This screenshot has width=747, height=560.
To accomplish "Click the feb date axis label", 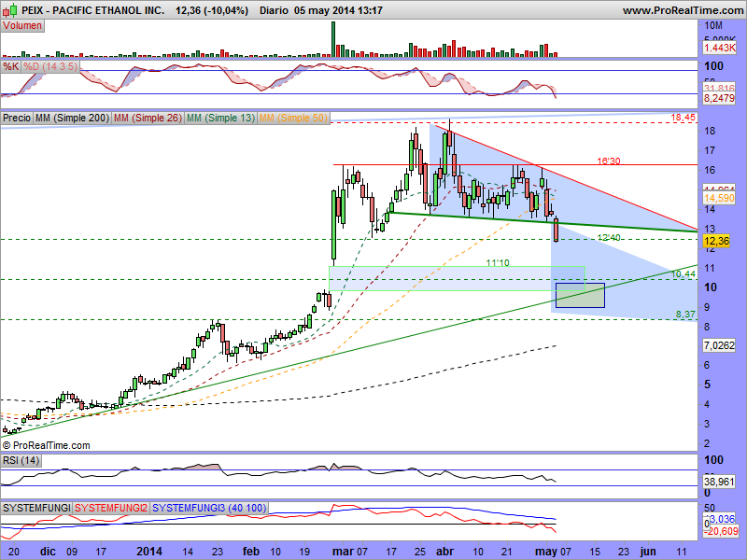I will tap(251, 552).
